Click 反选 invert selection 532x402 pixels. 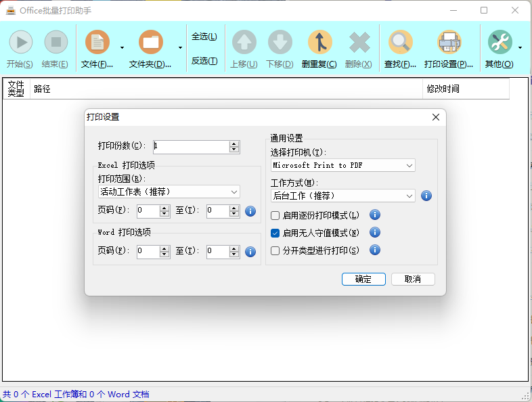204,61
